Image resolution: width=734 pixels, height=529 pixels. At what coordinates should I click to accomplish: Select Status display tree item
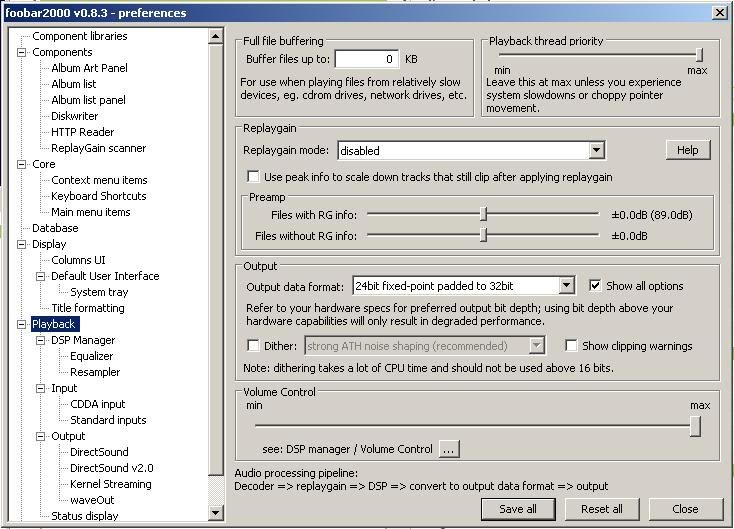pyautogui.click(x=85, y=516)
